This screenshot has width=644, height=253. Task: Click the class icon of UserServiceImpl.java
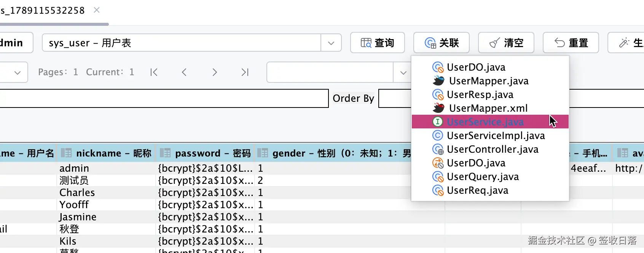[438, 135]
